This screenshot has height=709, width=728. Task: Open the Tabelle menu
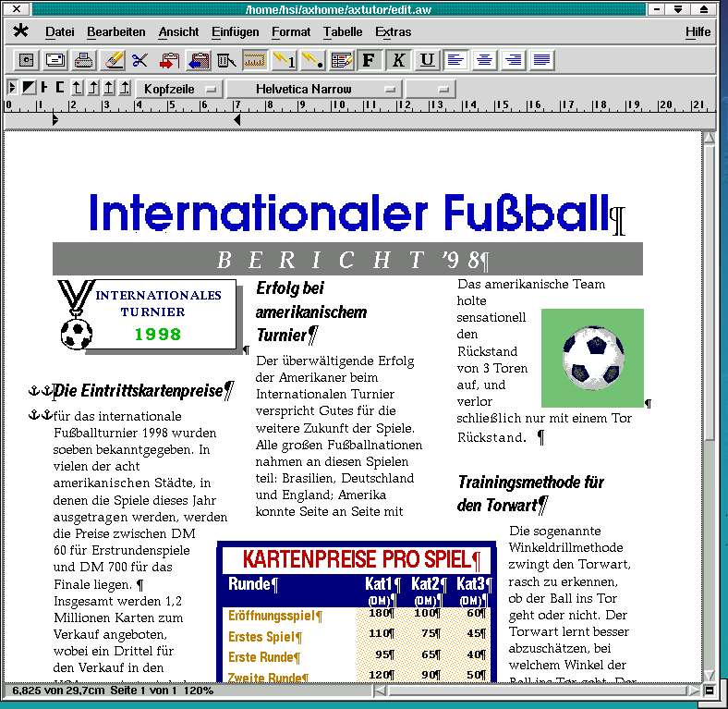(343, 31)
